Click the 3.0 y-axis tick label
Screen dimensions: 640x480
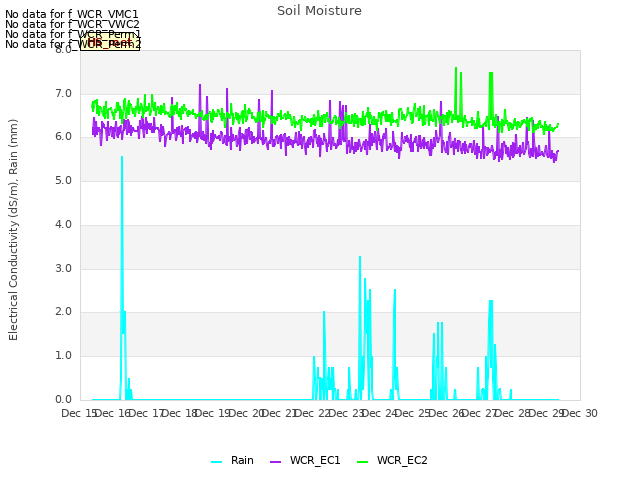click(x=63, y=269)
